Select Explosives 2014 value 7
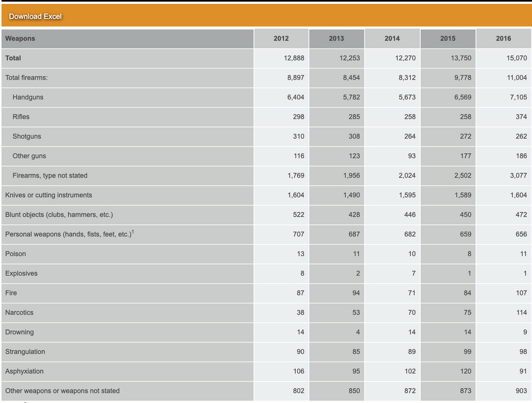532x403 pixels. coord(414,274)
